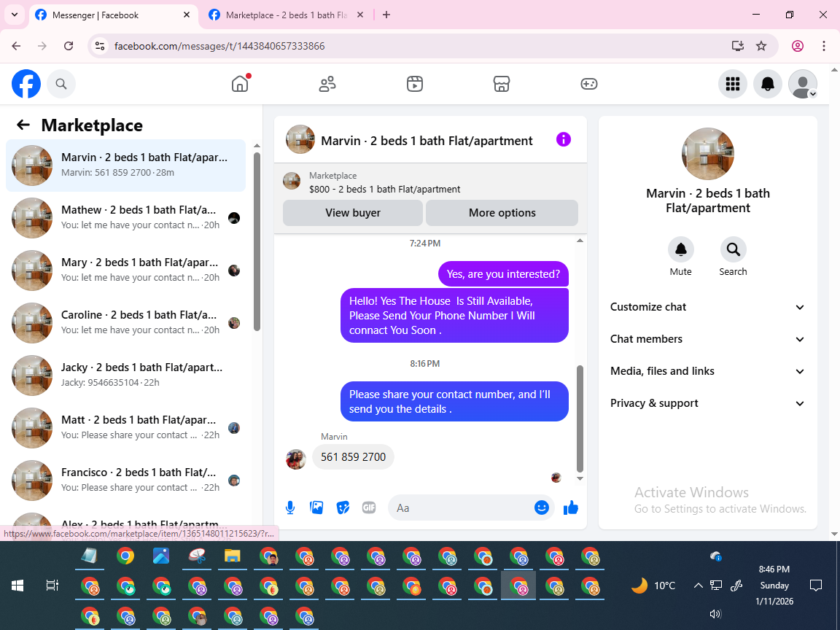The width and height of the screenshot is (840, 630).
Task: Click the listing photo in right panel
Action: 708,154
